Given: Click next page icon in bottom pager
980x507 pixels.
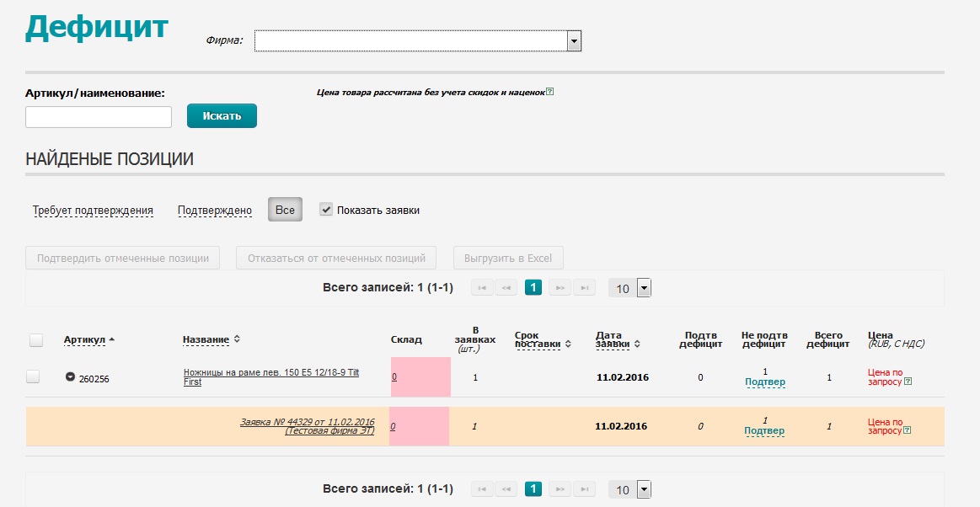Looking at the screenshot, I should pos(560,489).
